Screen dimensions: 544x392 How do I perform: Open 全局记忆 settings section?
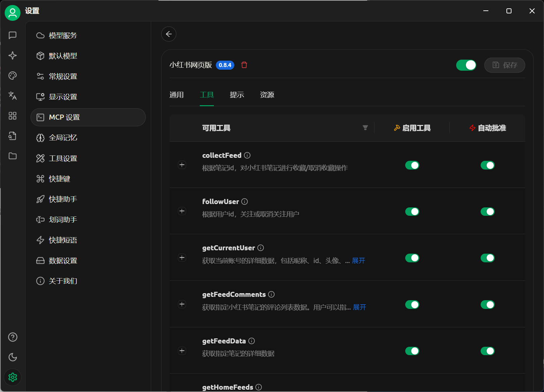tap(88, 138)
